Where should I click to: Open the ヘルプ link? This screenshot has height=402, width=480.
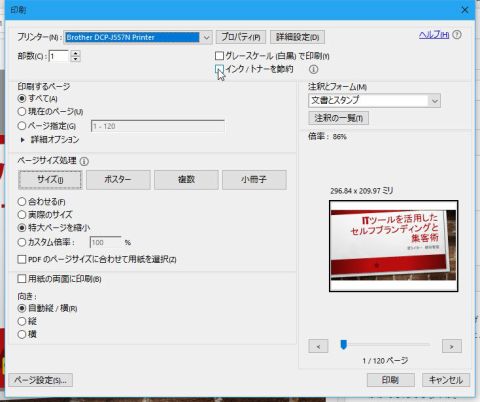coord(434,35)
